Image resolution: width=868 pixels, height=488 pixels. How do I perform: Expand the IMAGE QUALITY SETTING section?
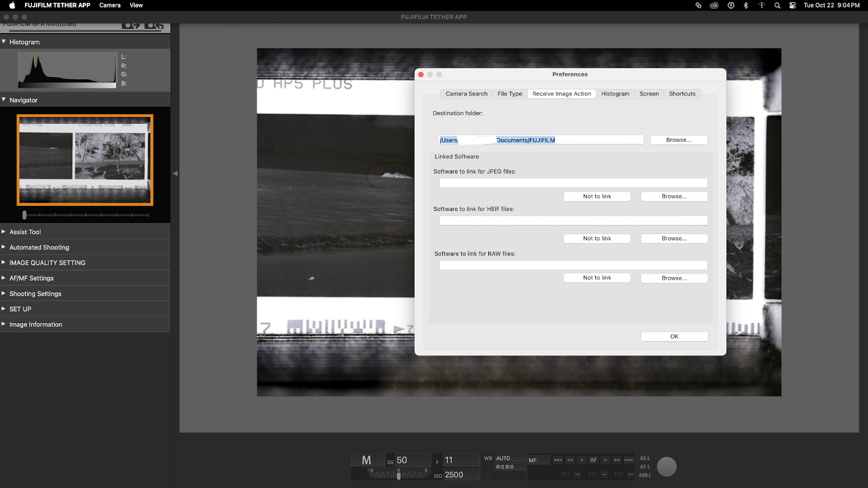4,262
